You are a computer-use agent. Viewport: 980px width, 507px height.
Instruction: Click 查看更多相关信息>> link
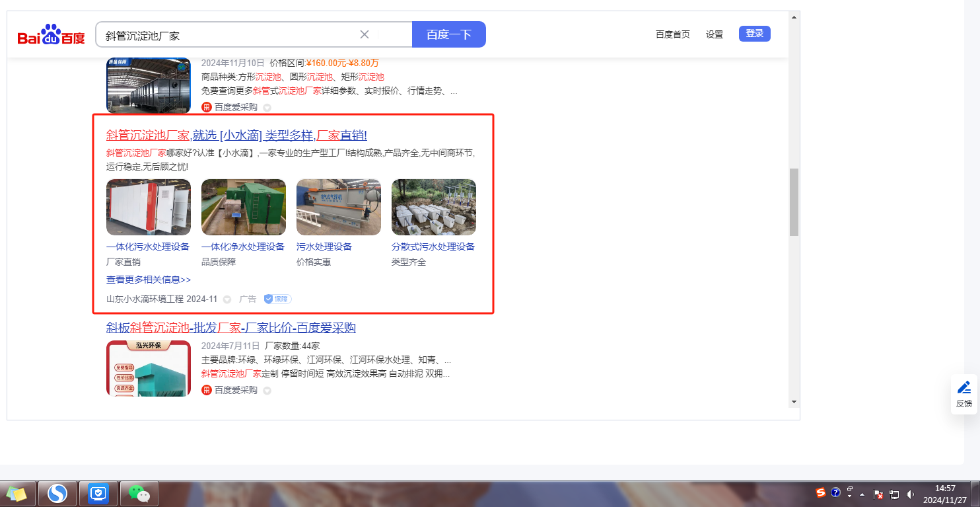pos(149,280)
